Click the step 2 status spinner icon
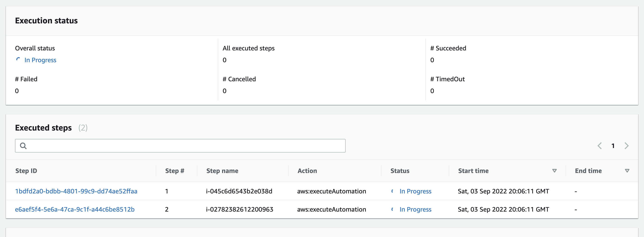Screen dimensions: 644x237 tap(392, 209)
